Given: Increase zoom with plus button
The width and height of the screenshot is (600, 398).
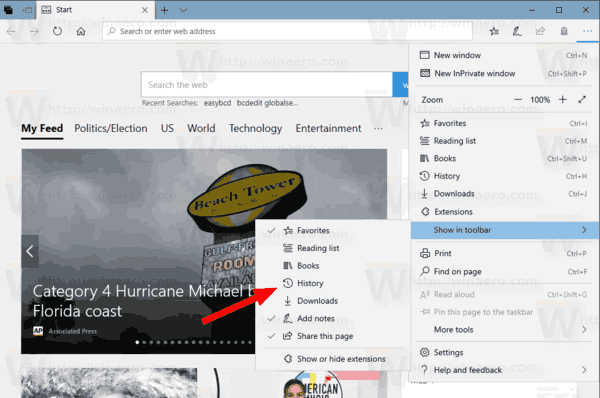Looking at the screenshot, I should (x=562, y=100).
